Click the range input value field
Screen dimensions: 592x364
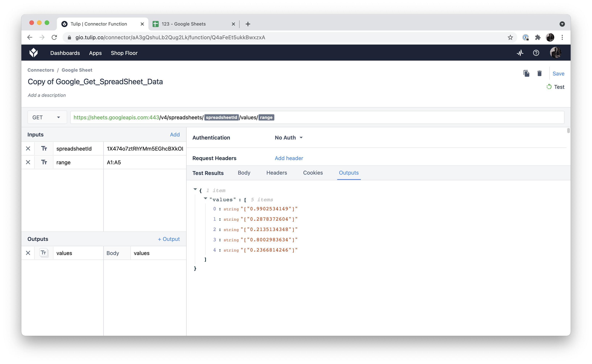pyautogui.click(x=145, y=162)
